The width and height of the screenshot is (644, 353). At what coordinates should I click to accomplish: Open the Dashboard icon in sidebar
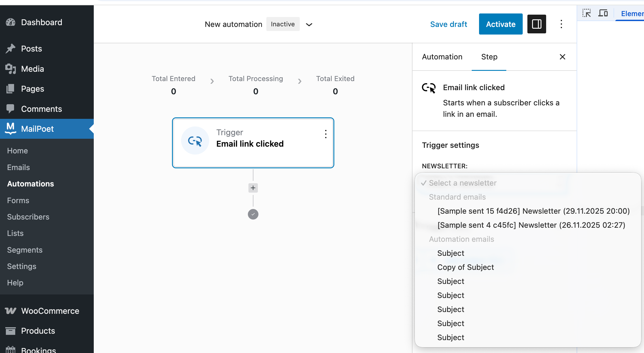(x=11, y=22)
